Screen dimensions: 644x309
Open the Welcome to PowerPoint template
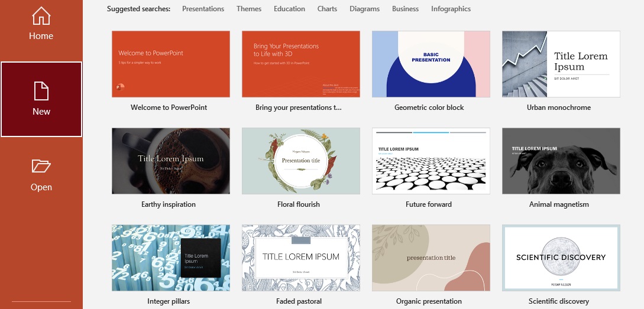click(171, 64)
